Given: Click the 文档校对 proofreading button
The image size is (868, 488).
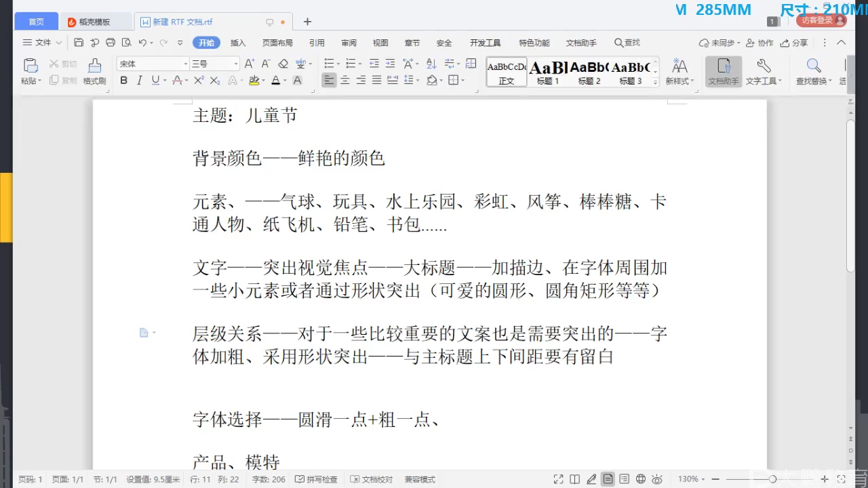Looking at the screenshot, I should coord(372,479).
